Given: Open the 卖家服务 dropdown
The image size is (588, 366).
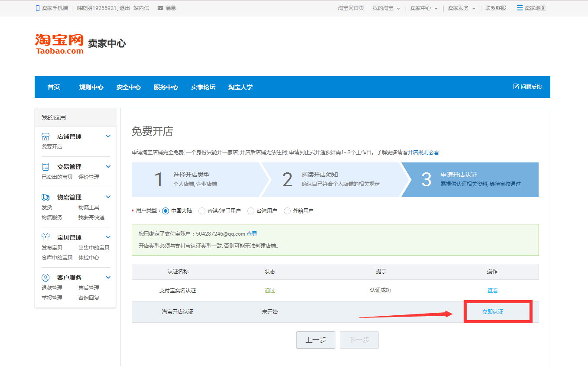Looking at the screenshot, I should click(x=461, y=8).
